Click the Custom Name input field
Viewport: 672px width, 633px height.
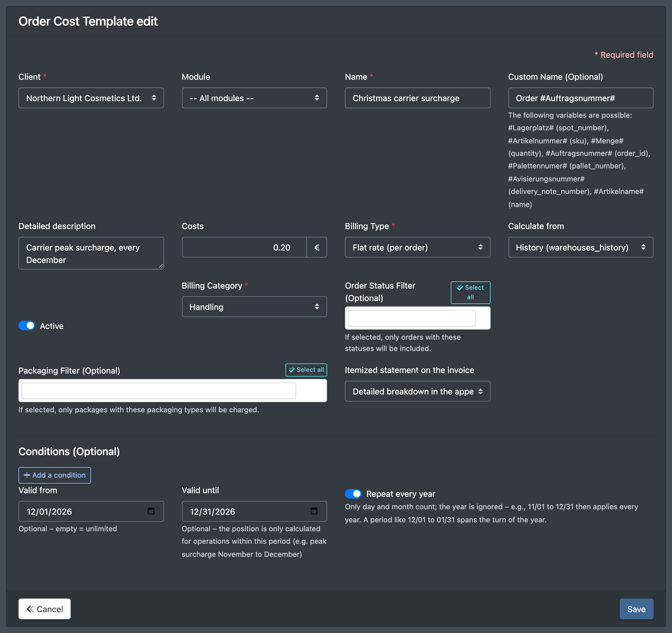tap(580, 98)
